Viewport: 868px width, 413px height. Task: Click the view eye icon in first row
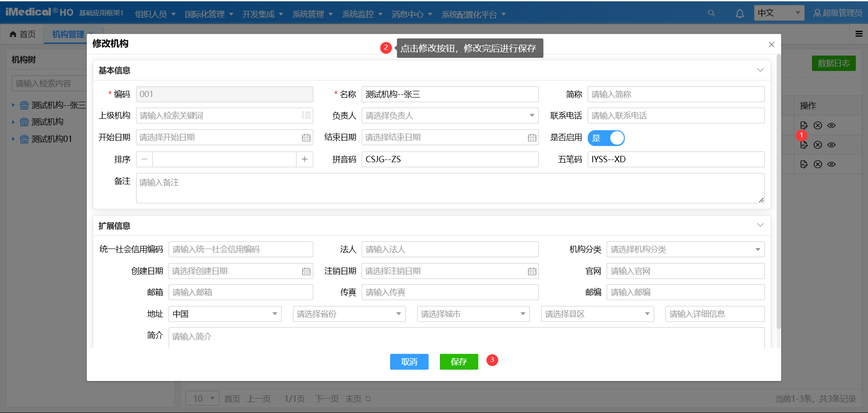[x=831, y=126]
